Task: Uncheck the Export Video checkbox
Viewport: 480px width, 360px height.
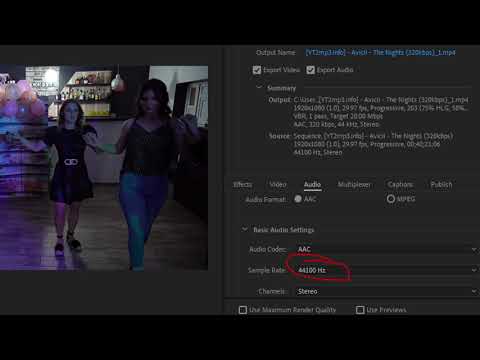Action: (x=257, y=70)
